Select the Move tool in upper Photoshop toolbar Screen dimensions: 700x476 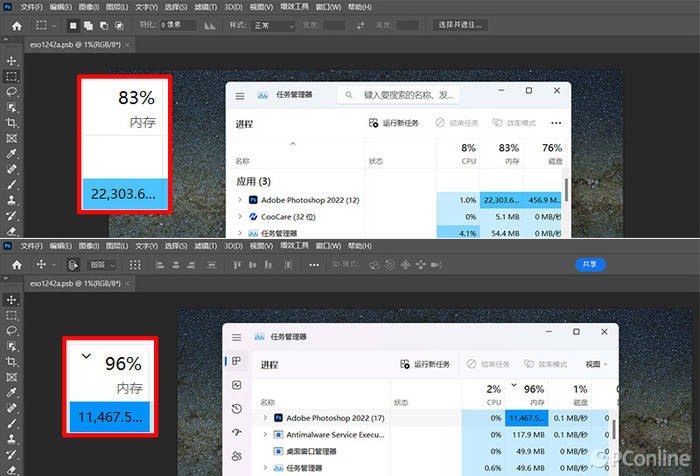(12, 61)
